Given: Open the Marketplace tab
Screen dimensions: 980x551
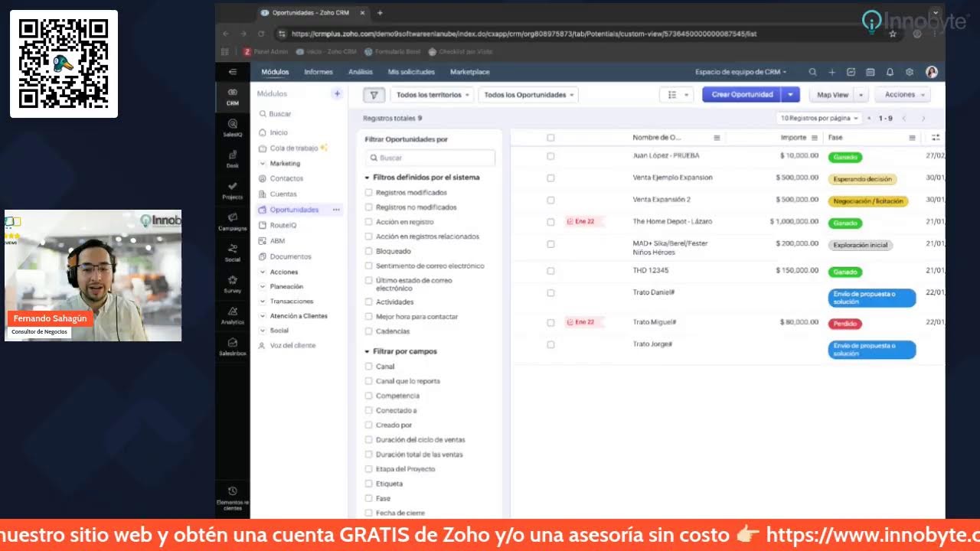Looking at the screenshot, I should click(470, 72).
